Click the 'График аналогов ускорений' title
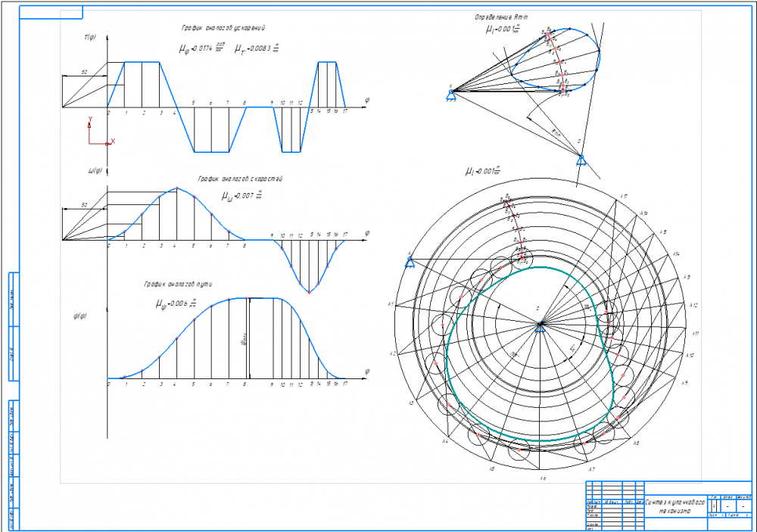 223,28
